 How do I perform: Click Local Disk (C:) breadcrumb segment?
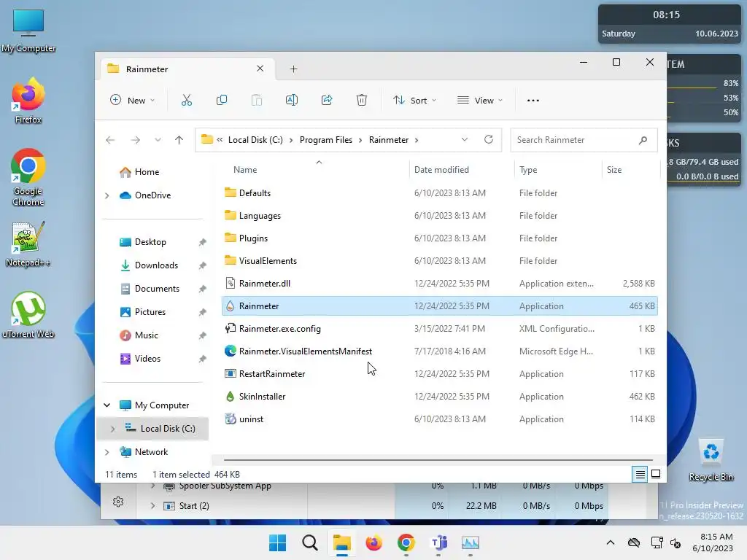click(x=255, y=140)
